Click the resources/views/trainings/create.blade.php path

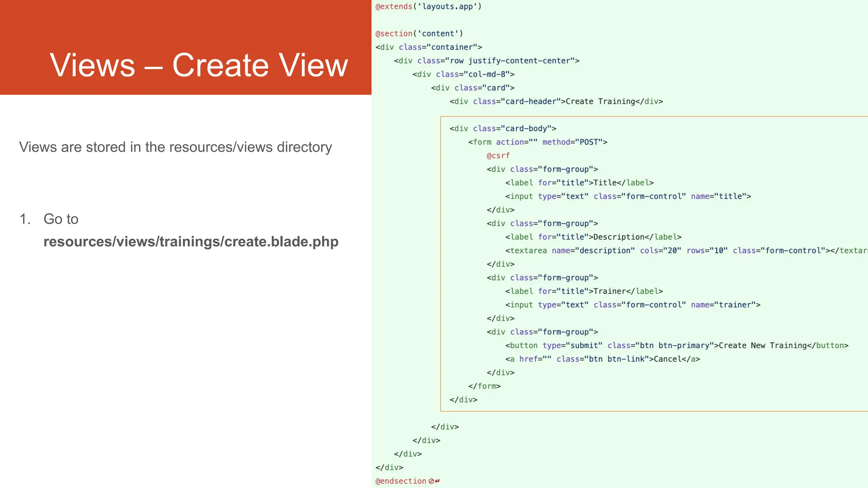pyautogui.click(x=191, y=241)
